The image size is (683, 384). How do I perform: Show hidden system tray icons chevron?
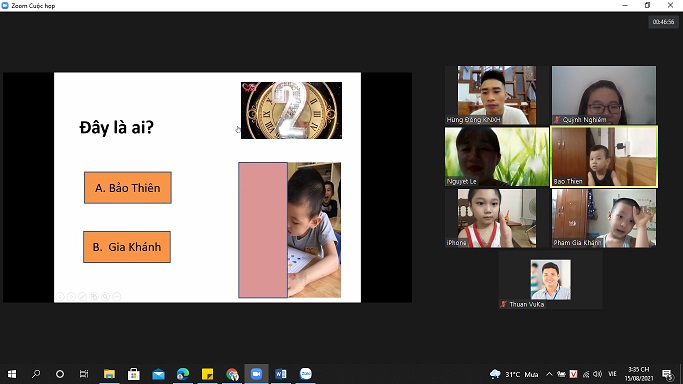[x=549, y=374]
